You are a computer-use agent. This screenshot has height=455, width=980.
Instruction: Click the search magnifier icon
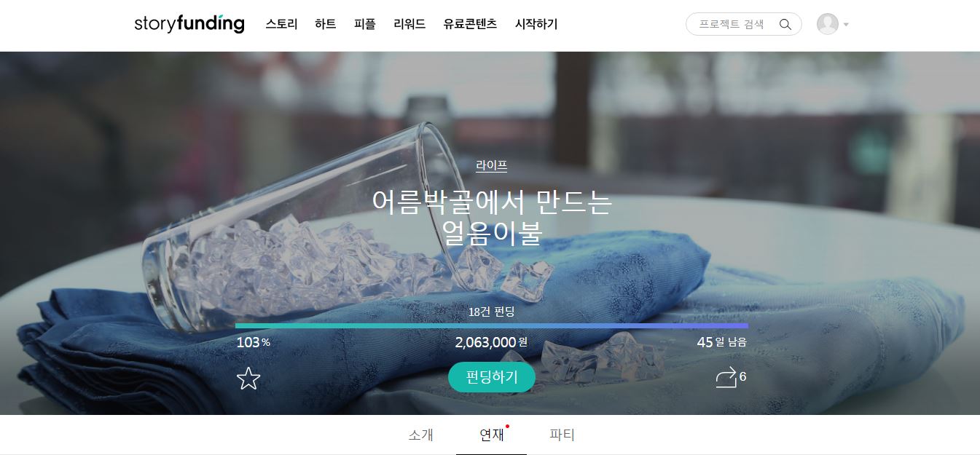point(785,24)
